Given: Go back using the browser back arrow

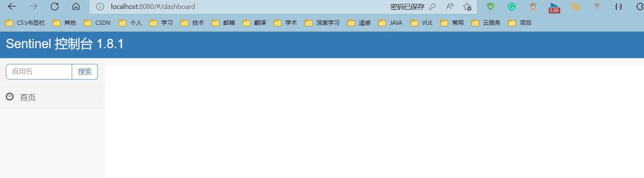Looking at the screenshot, I should tap(12, 7).
